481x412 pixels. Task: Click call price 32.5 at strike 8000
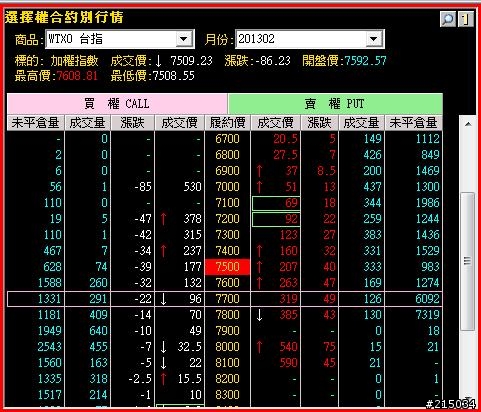[190, 347]
